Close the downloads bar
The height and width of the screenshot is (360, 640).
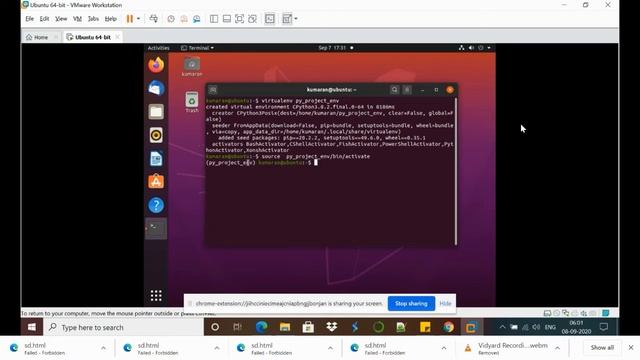click(x=631, y=348)
